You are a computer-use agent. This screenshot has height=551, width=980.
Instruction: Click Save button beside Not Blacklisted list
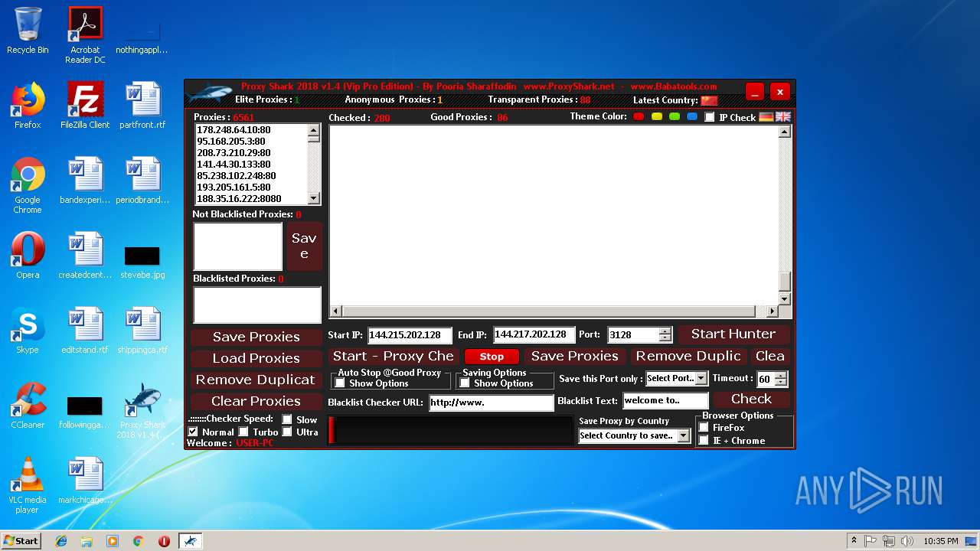click(304, 246)
